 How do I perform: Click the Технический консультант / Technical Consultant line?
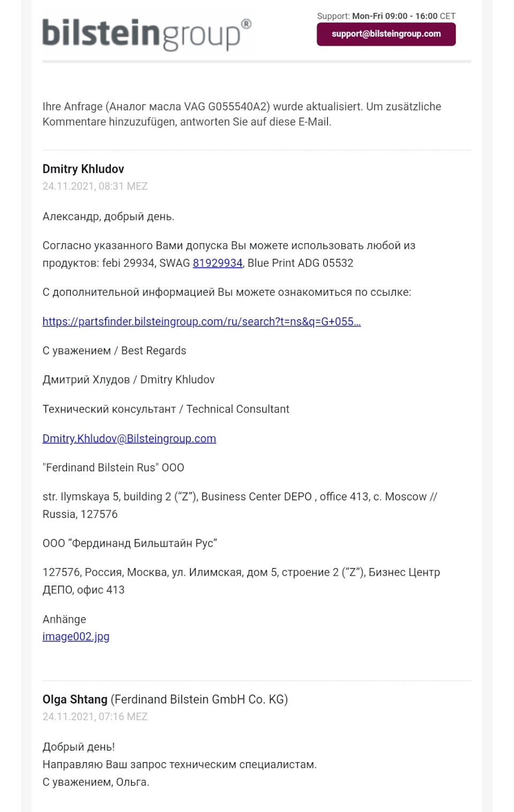click(x=166, y=409)
